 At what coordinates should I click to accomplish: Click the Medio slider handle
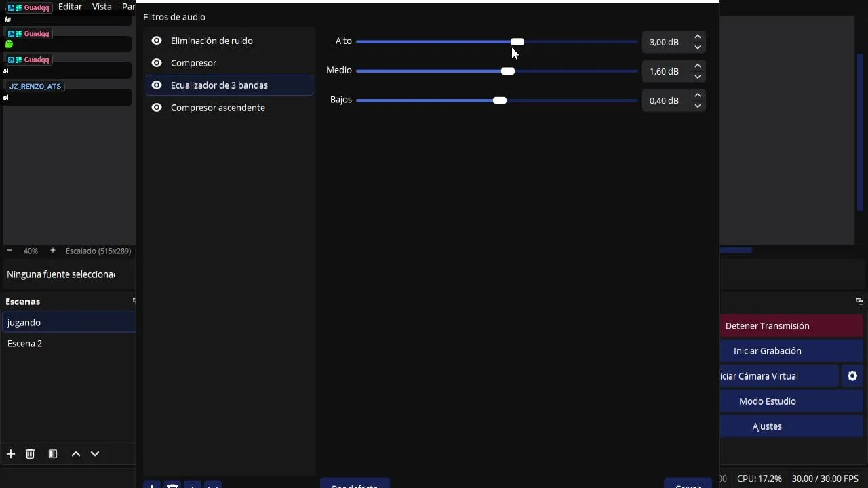click(x=508, y=71)
